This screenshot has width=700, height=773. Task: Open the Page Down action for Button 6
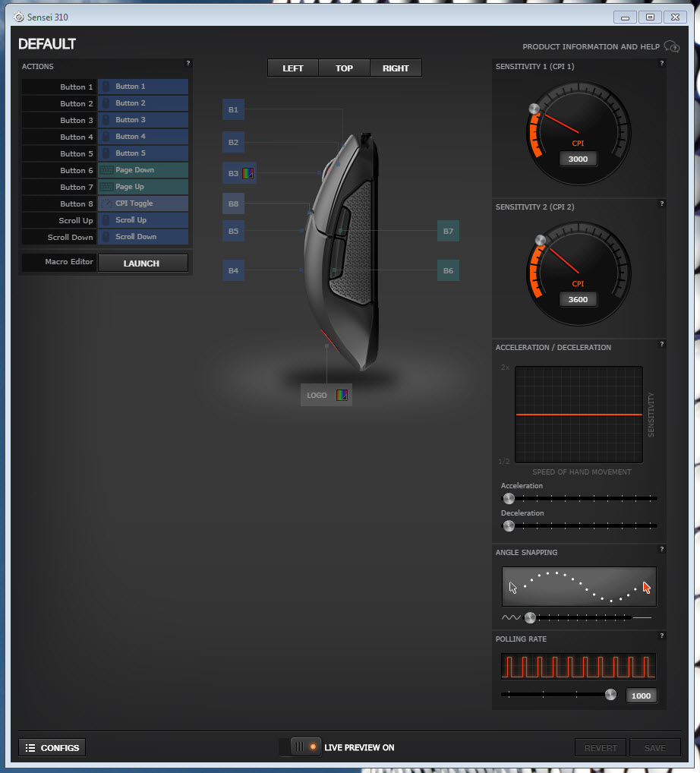click(x=143, y=170)
